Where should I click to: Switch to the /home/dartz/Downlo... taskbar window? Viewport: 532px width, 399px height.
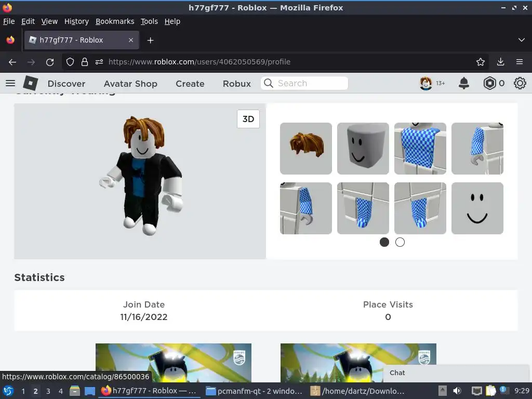(358, 391)
